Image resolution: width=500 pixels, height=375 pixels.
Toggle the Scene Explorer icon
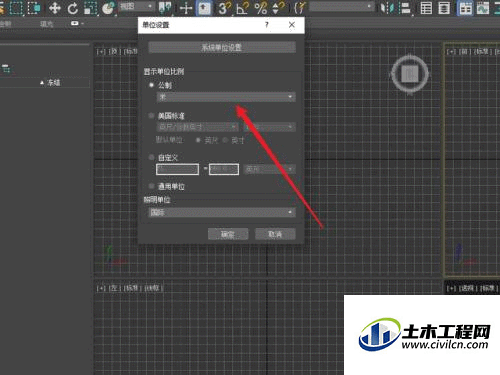coord(426,8)
